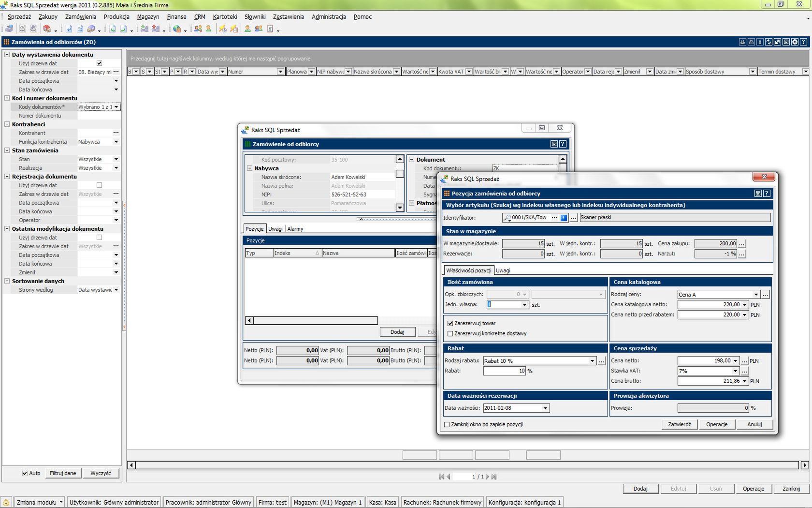
Task: Click main grid horizontal scrollbar right arrow
Action: pos(804,465)
